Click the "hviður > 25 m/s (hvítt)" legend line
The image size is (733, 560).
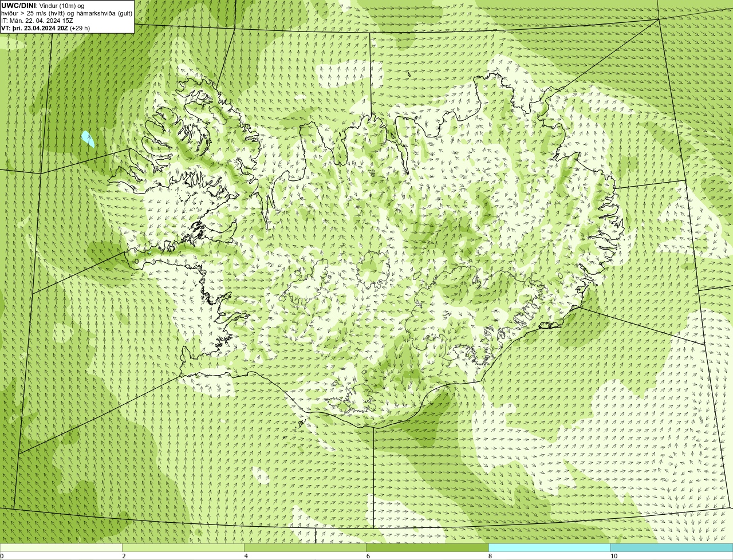tap(34, 13)
